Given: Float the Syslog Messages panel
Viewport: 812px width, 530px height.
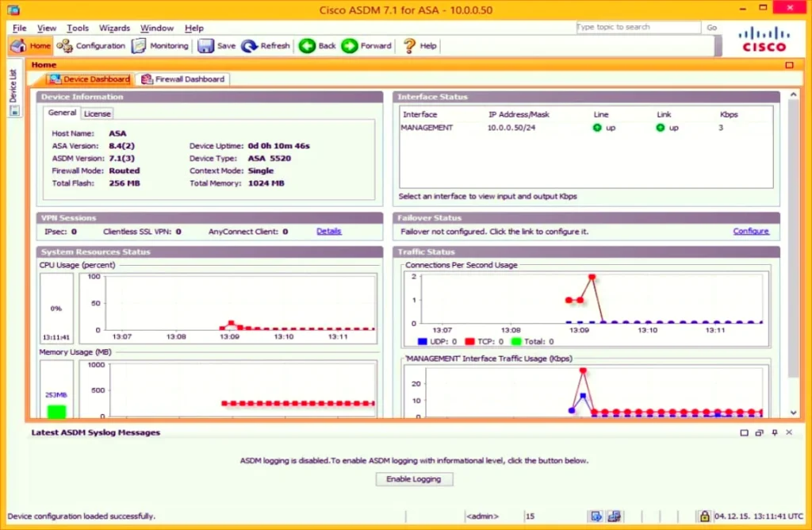Looking at the screenshot, I should [759, 432].
